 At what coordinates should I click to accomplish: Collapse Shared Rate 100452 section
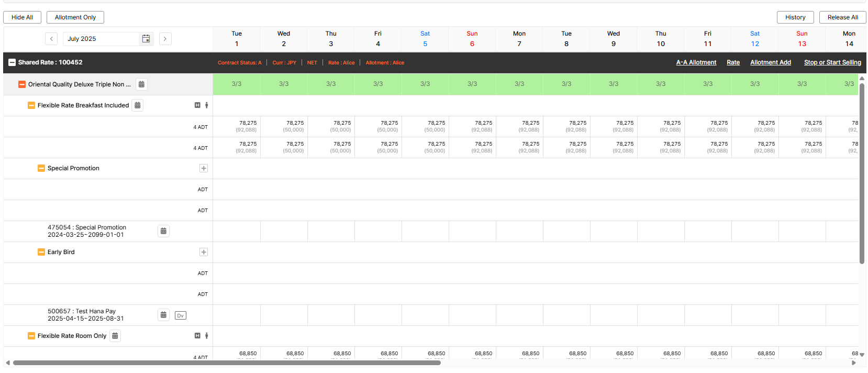12,62
